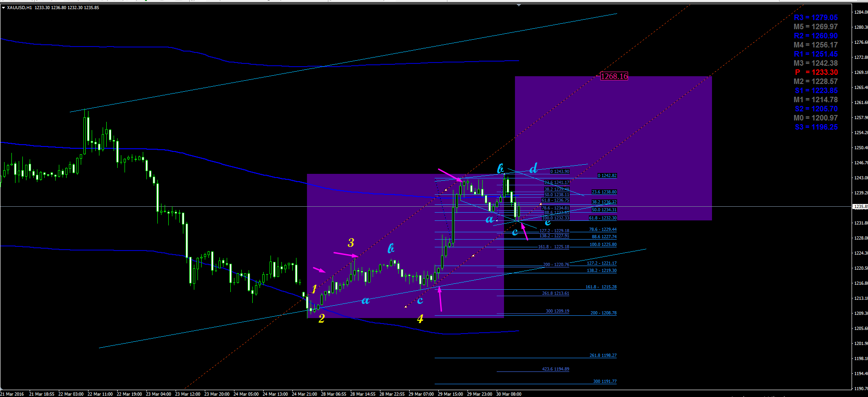
Task: Select the blue wave label d
Action: [x=533, y=168]
